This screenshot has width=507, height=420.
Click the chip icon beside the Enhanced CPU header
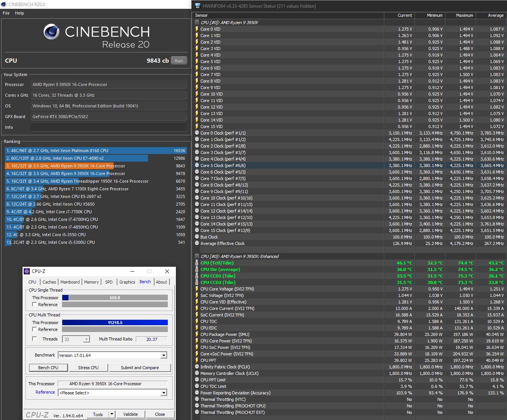pos(197,256)
